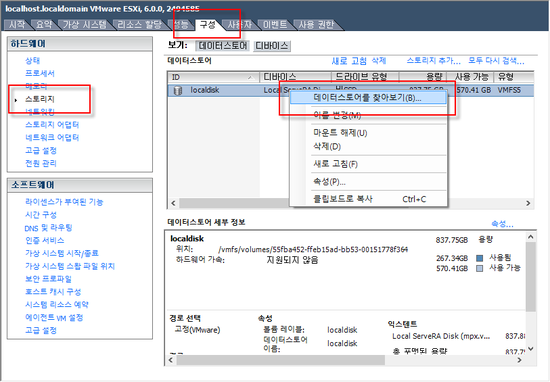Click the /vmfs/volumes location path
The image size is (550, 382).
coord(313,249)
